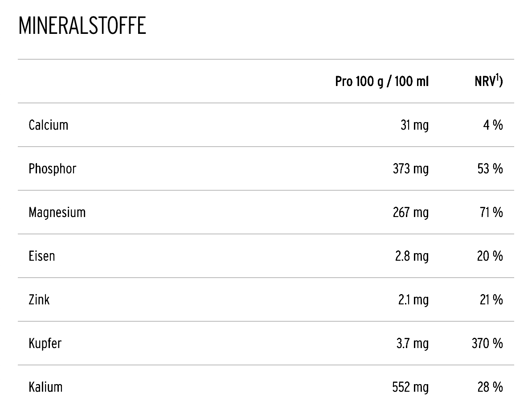This screenshot has width=532, height=418.
Task: Select the Calcium row label
Action: (x=49, y=125)
